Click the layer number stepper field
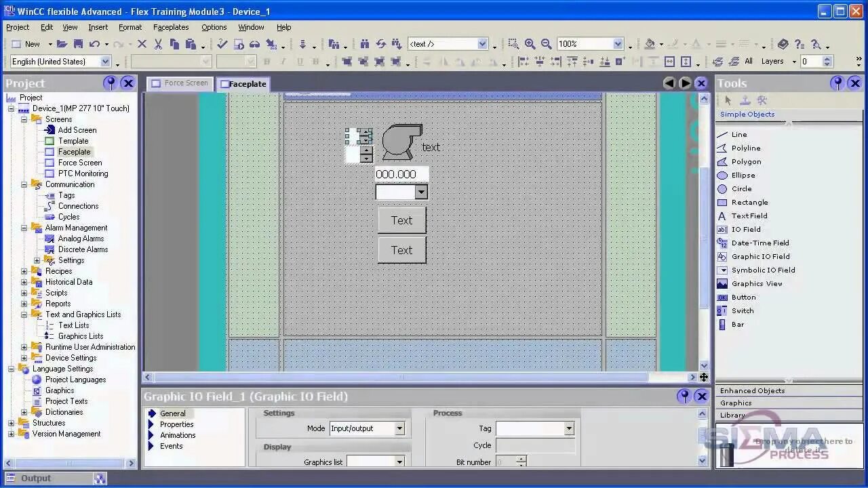The width and height of the screenshot is (868, 488). coord(816,62)
